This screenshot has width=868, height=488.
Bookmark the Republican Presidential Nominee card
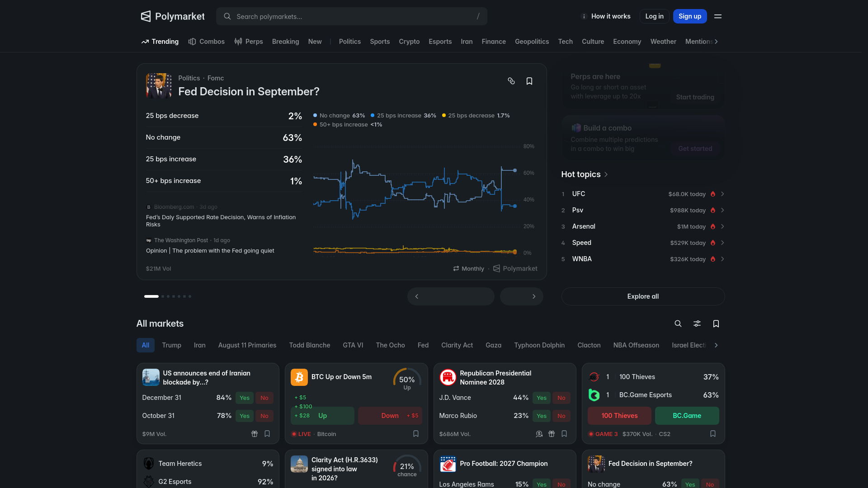pos(564,434)
